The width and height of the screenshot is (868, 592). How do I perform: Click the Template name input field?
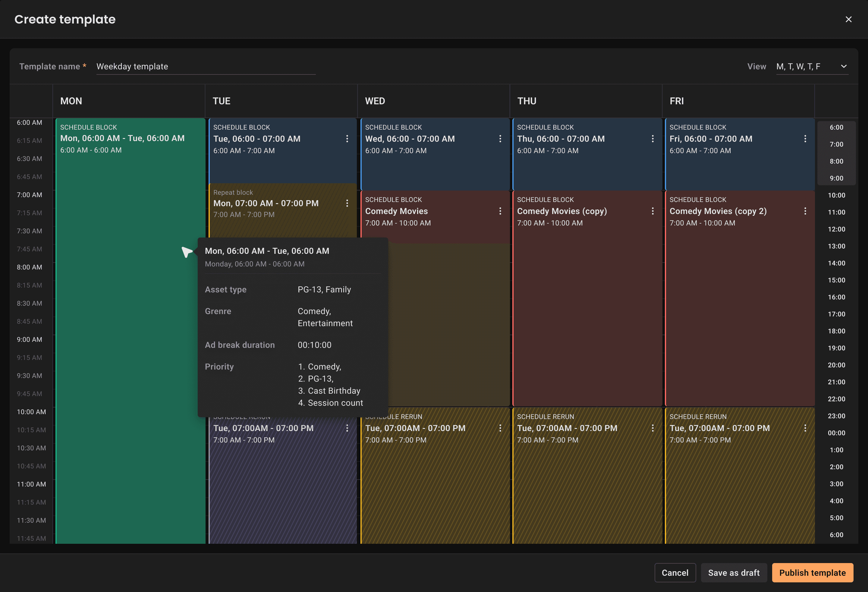click(206, 67)
